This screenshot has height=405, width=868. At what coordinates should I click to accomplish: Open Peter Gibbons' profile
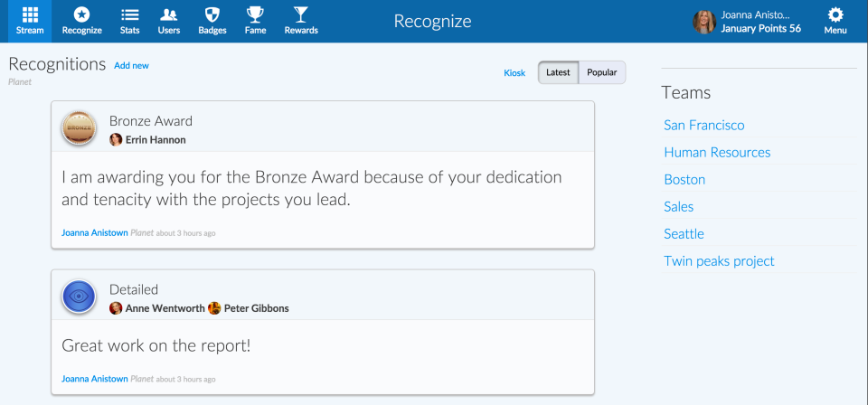(x=257, y=308)
